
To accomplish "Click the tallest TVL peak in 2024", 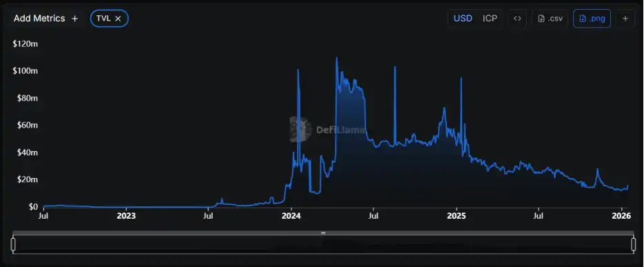I will (x=337, y=58).
